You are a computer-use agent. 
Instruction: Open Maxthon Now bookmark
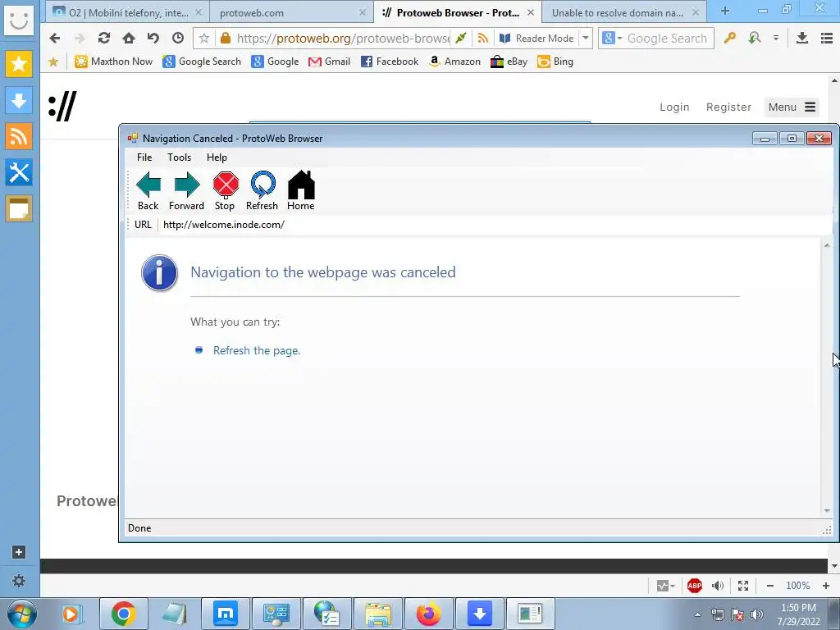coord(113,62)
